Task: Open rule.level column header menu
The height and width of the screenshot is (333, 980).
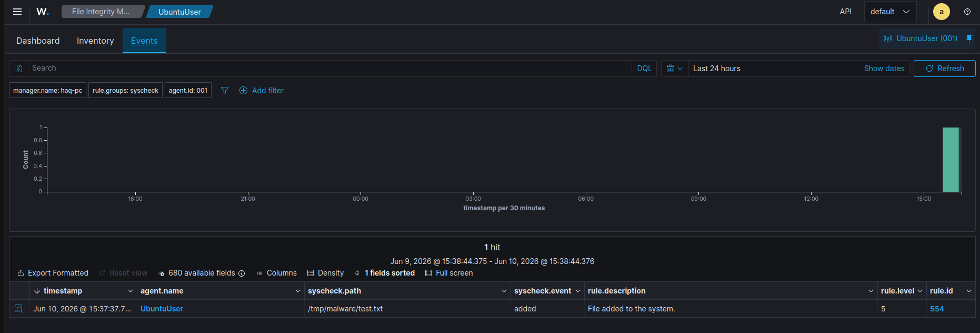Action: pos(920,291)
